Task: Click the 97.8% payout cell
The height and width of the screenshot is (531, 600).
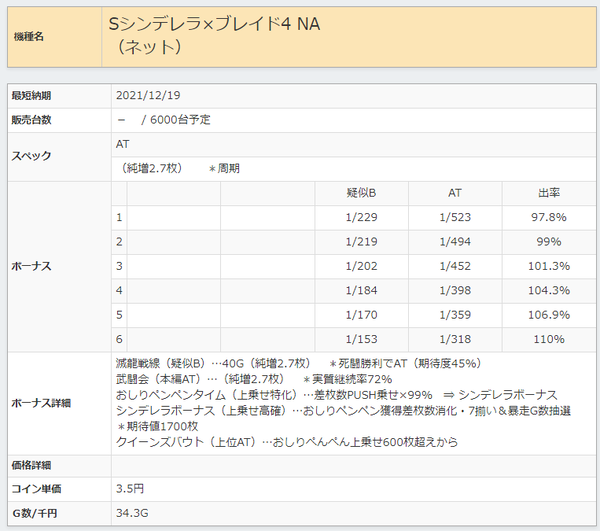Action: pyautogui.click(x=549, y=217)
